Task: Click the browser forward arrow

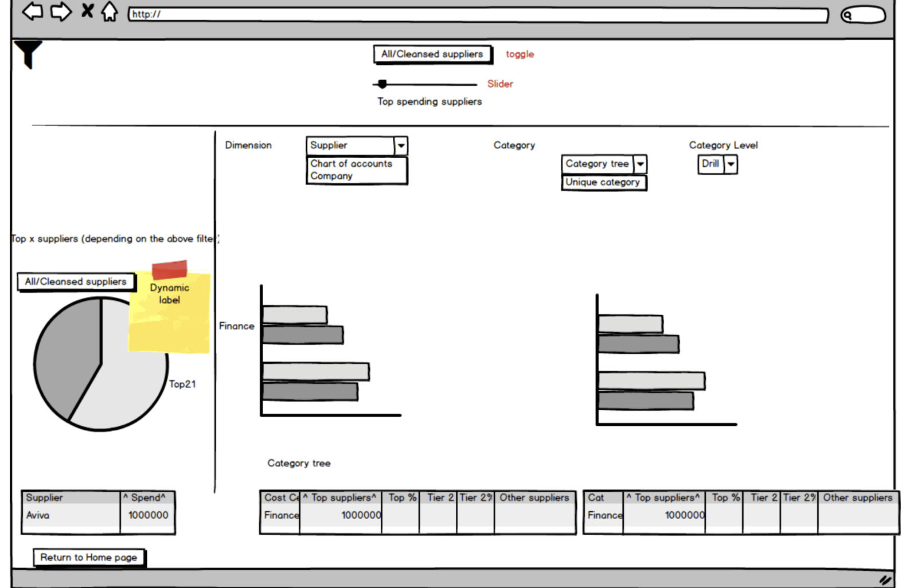Action: (61, 11)
